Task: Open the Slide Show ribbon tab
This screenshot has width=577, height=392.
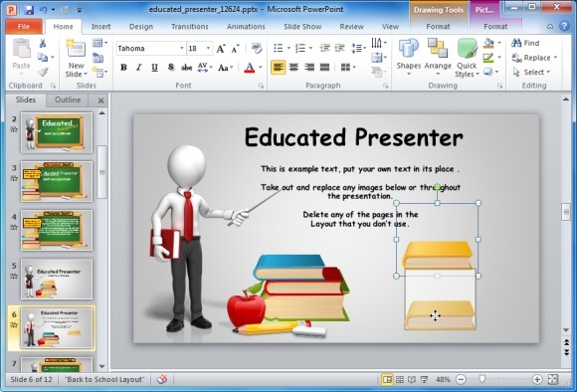Action: (302, 27)
